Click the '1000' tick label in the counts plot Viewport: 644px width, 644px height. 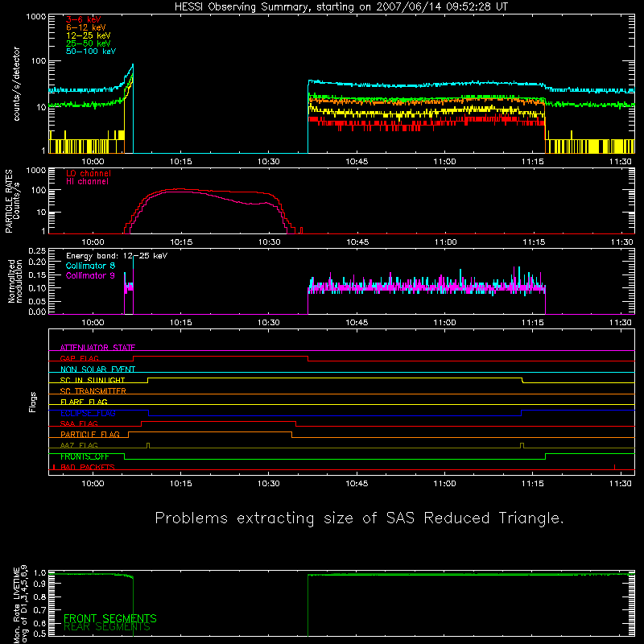pos(36,17)
